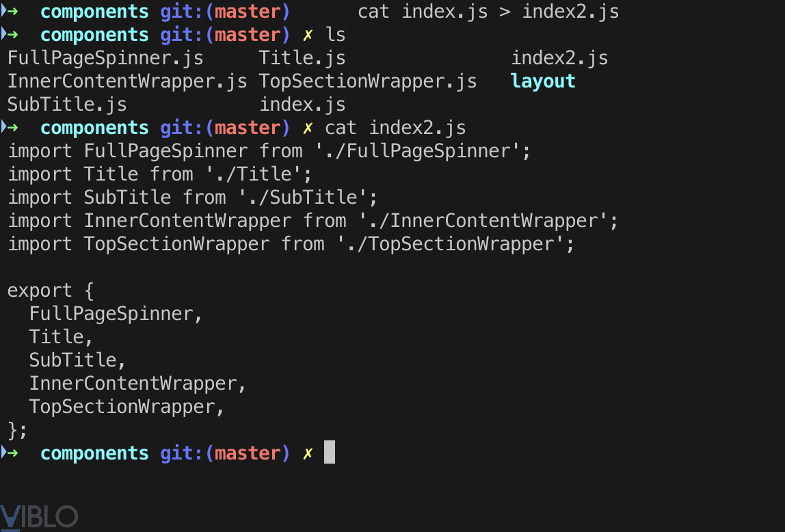Click the terminal cursor block
This screenshot has width=785, height=532.
pos(330,453)
